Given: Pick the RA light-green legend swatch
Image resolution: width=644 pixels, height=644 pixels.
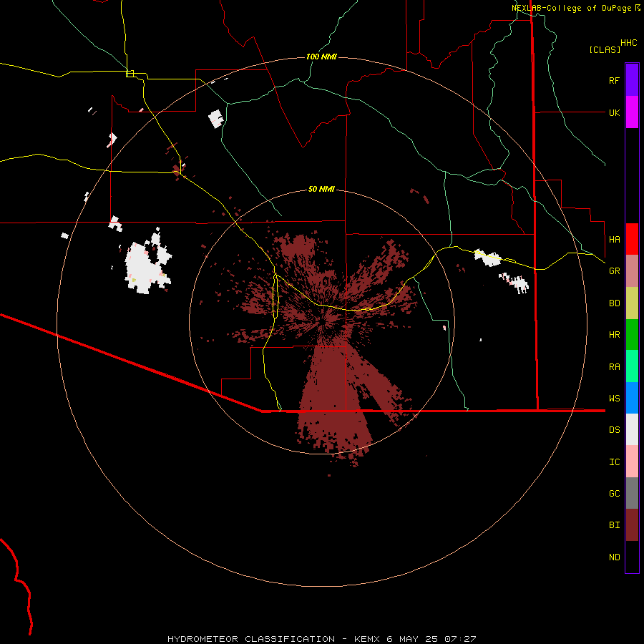Looking at the screenshot, I should [x=632, y=366].
